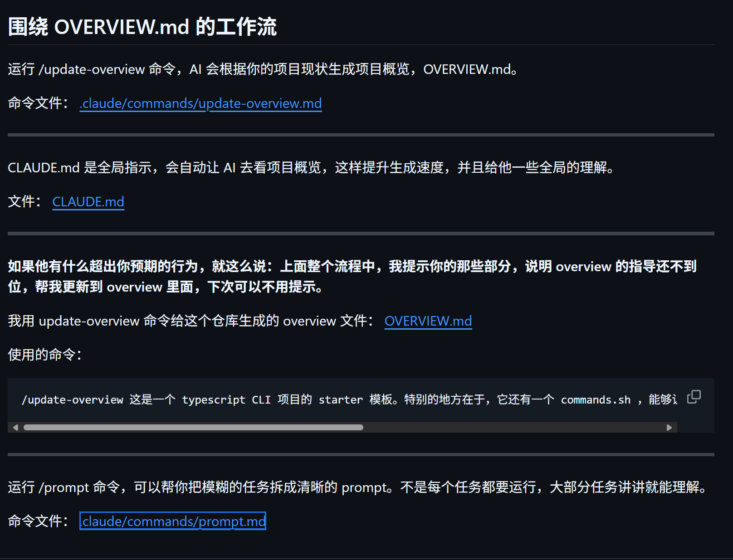Screen dimensions: 733x560
Task: Open the .claude/commands/update-overview.md link
Action: tap(200, 103)
